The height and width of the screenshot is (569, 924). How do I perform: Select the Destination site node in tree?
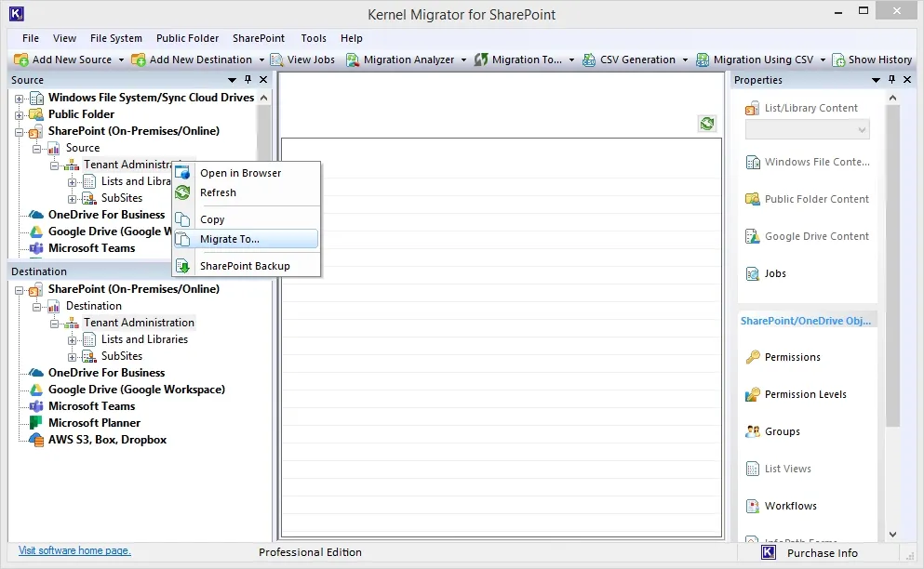[x=94, y=306]
